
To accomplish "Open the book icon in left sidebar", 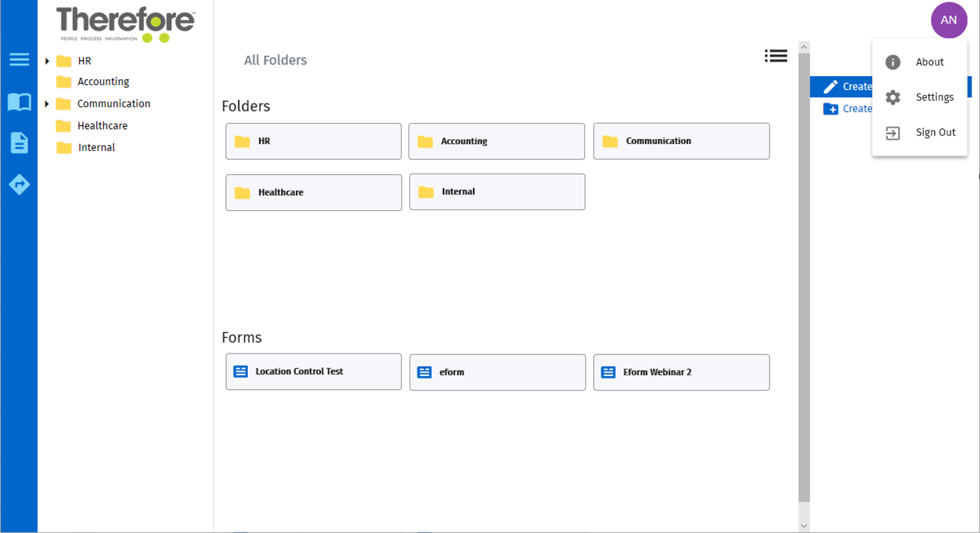I will point(19,102).
